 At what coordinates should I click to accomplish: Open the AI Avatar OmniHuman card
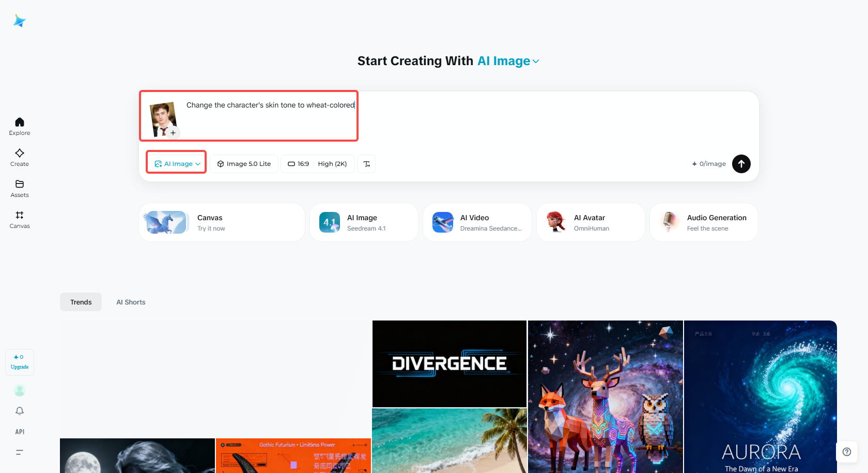[x=591, y=222]
